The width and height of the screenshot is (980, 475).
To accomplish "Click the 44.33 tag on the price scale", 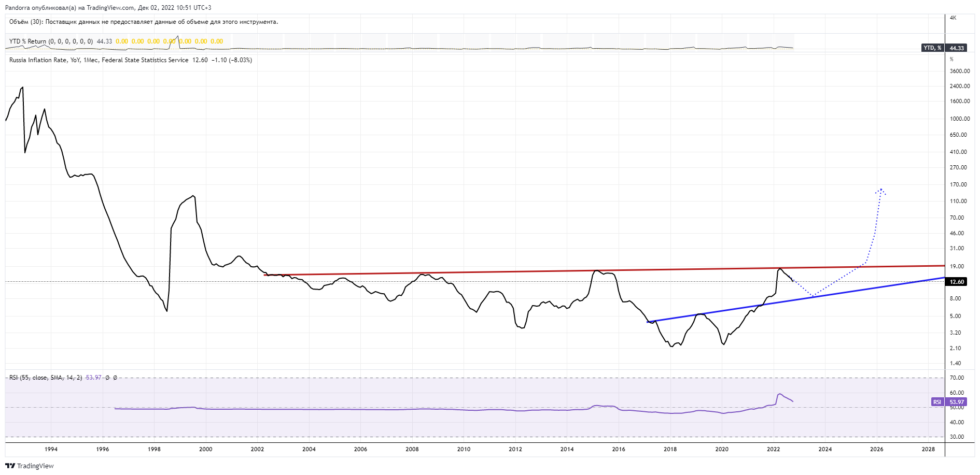I will click(x=957, y=48).
